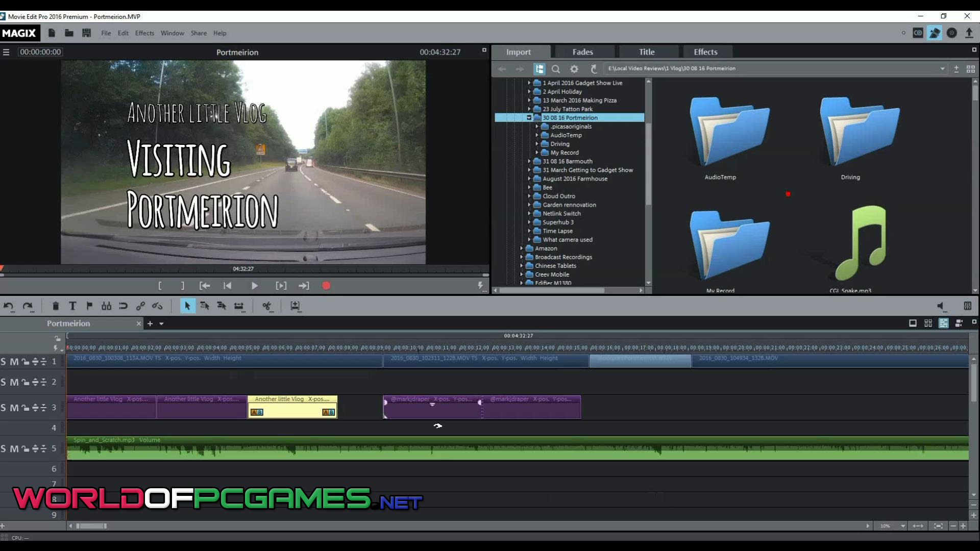Expand the Time Lapse folder node

[x=529, y=231]
